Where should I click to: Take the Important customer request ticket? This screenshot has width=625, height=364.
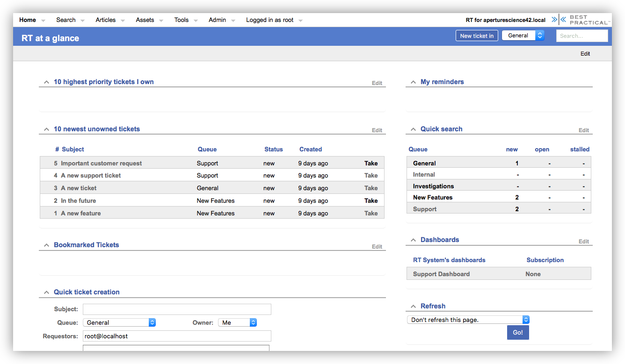(x=371, y=164)
